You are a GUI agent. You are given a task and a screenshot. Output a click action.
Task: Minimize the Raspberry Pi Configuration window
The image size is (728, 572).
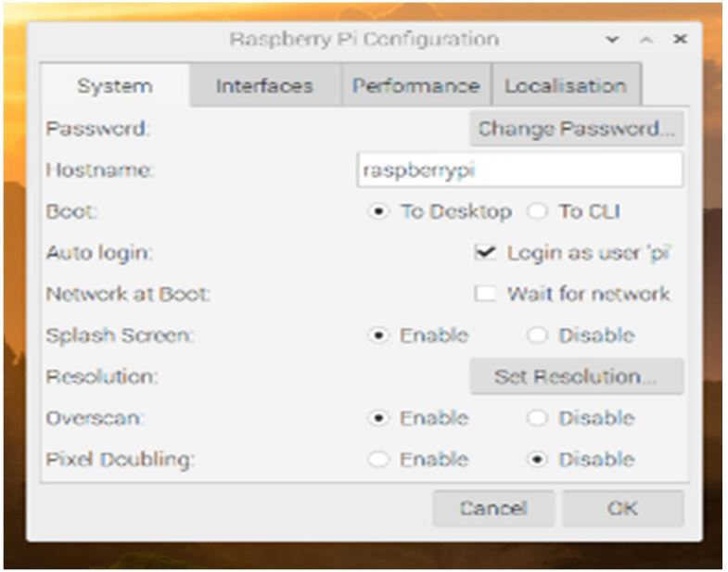[x=611, y=40]
